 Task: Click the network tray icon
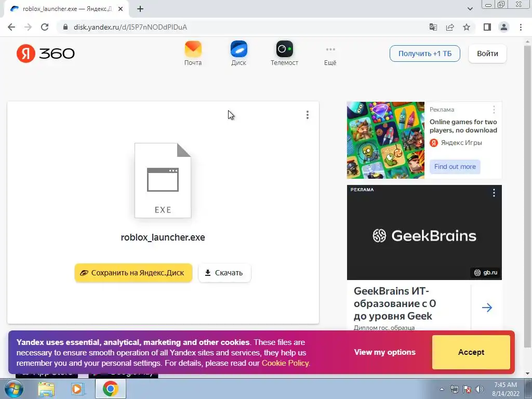[x=454, y=389]
